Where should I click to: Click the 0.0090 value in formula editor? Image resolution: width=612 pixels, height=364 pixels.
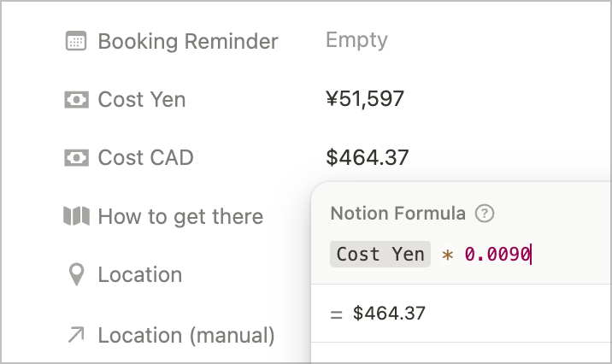(x=497, y=255)
